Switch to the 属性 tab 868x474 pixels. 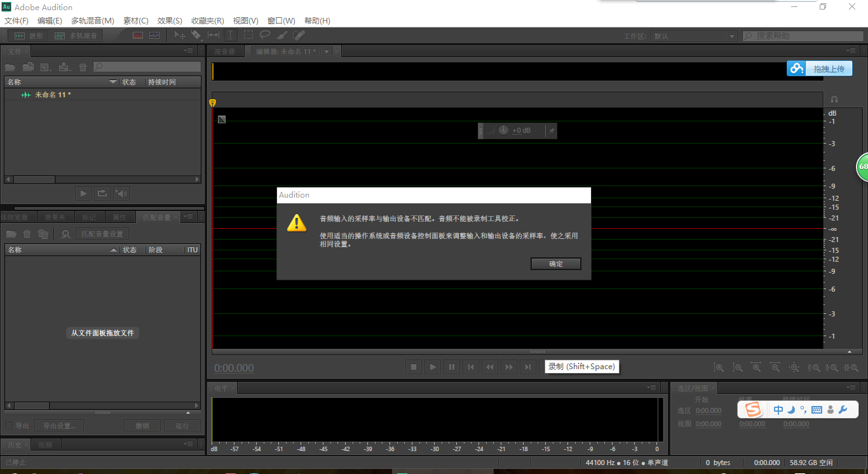119,217
